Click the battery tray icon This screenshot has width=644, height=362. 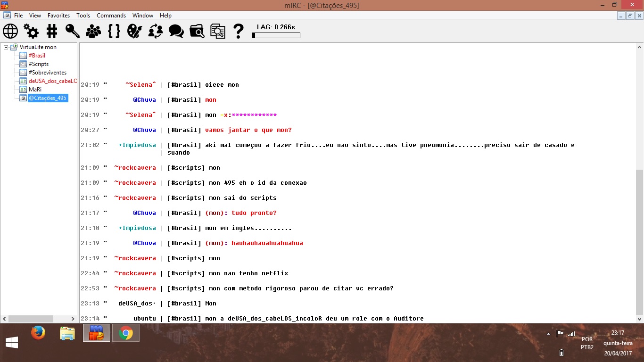[561, 352]
